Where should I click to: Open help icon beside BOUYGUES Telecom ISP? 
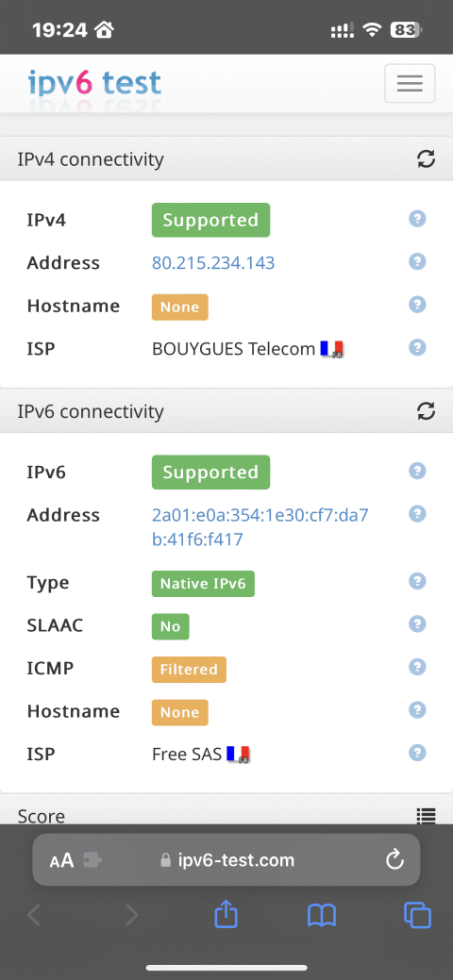tap(417, 347)
